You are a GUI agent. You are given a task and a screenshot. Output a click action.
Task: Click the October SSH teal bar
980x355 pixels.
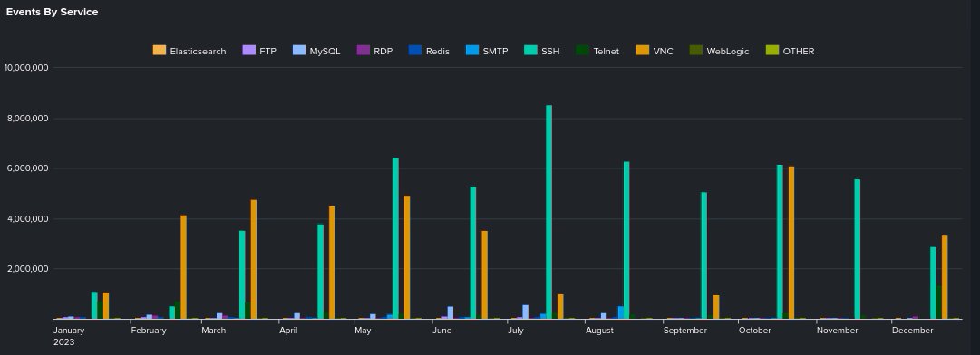pos(780,242)
